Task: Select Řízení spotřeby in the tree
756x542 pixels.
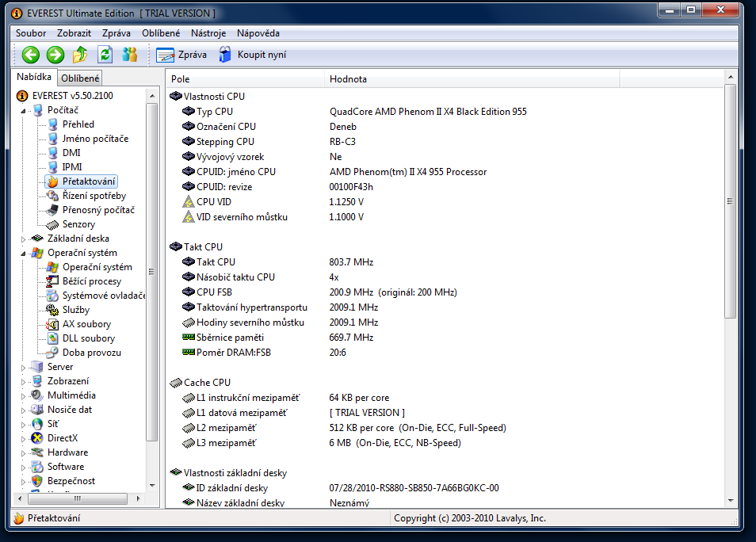Action: (x=94, y=196)
